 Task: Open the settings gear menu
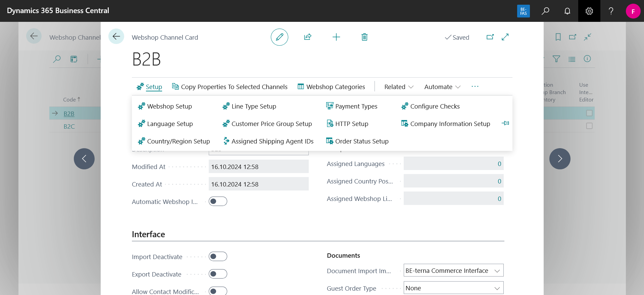pyautogui.click(x=589, y=11)
